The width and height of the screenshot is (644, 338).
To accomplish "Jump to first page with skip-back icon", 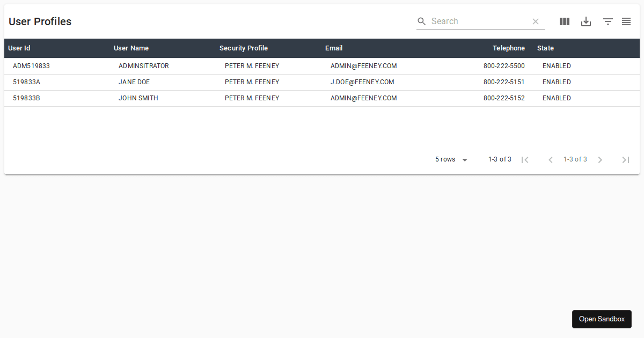I will 525,159.
